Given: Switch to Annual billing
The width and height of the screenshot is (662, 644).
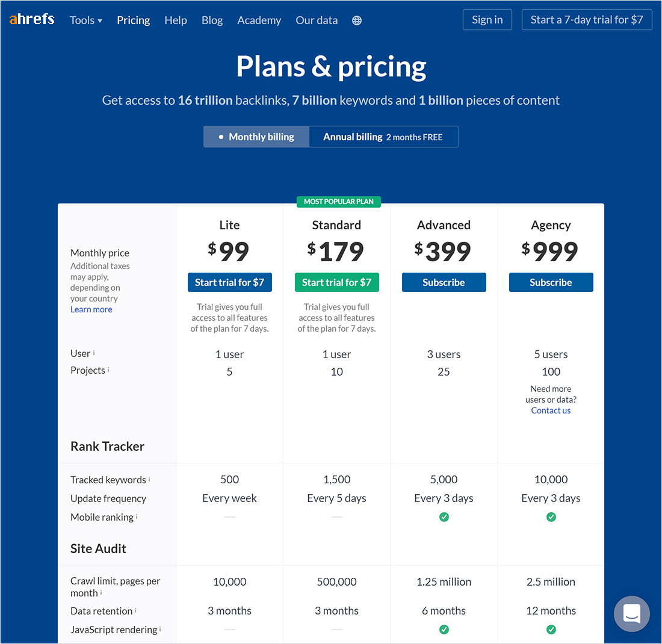Looking at the screenshot, I should tap(383, 137).
